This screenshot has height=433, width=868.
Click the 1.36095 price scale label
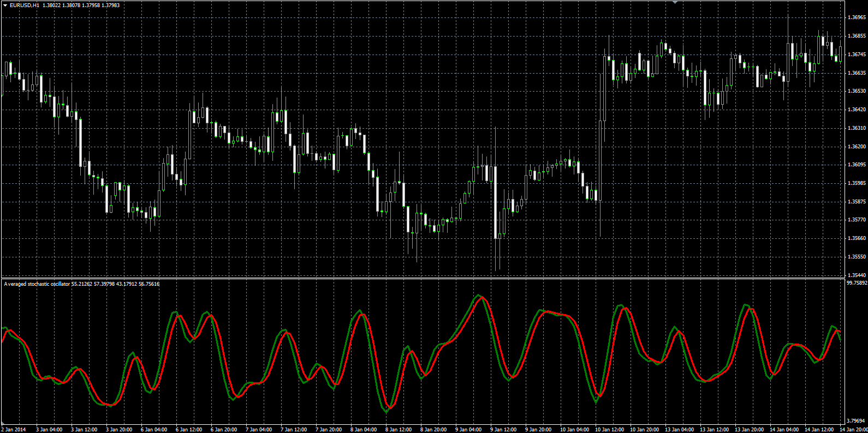point(857,165)
